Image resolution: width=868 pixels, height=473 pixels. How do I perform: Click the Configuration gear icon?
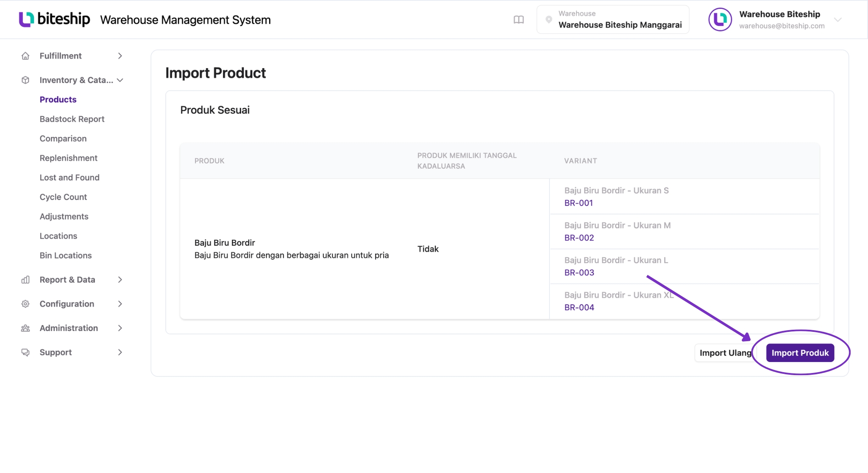pyautogui.click(x=25, y=304)
